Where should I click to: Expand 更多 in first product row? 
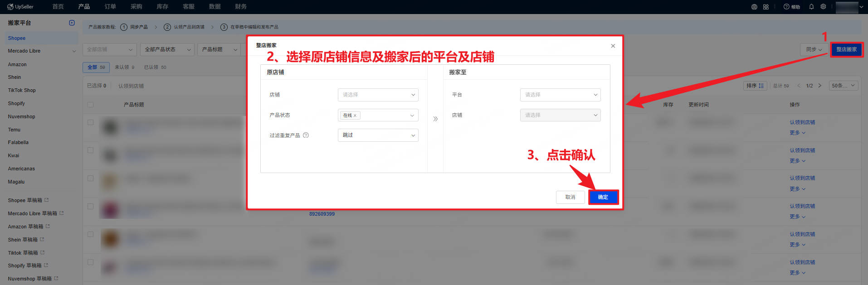point(797,133)
